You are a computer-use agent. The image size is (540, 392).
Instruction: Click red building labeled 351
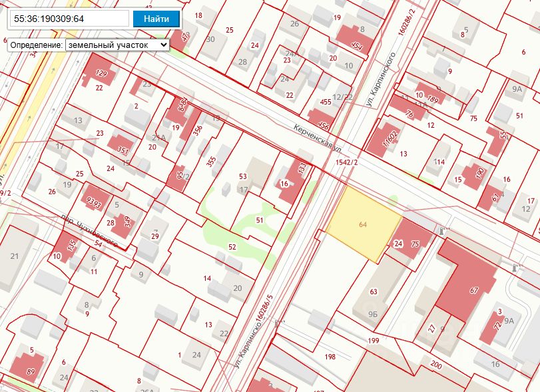pyautogui.click(x=123, y=150)
